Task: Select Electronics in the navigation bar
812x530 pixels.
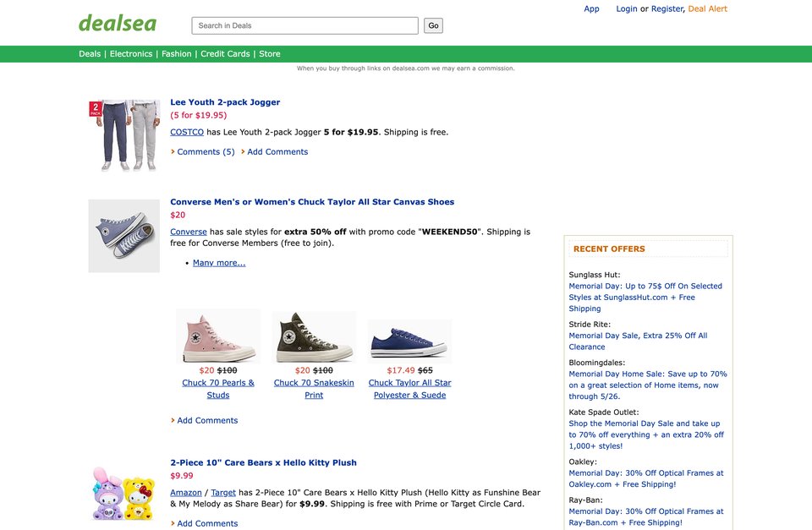Action: pyautogui.click(x=131, y=54)
